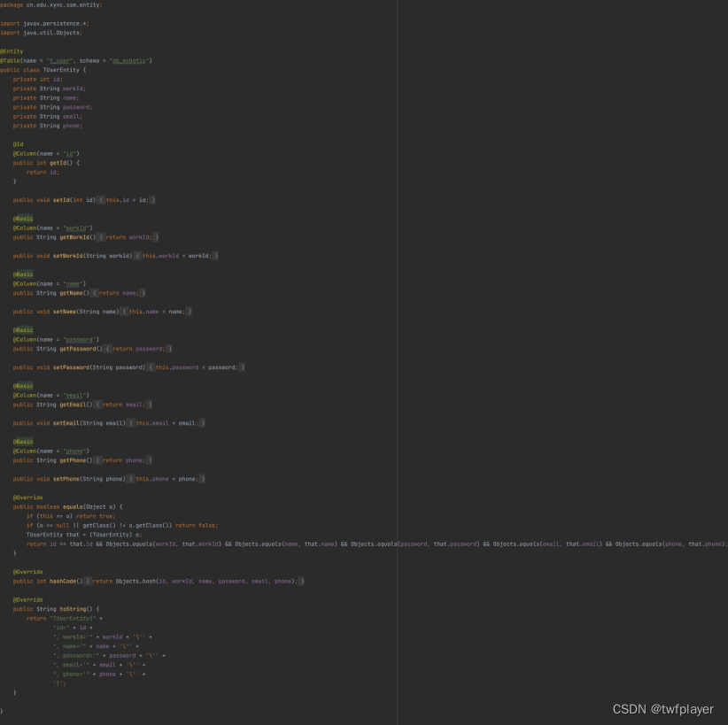
Task: Click the getId method name
Action: tap(58, 163)
